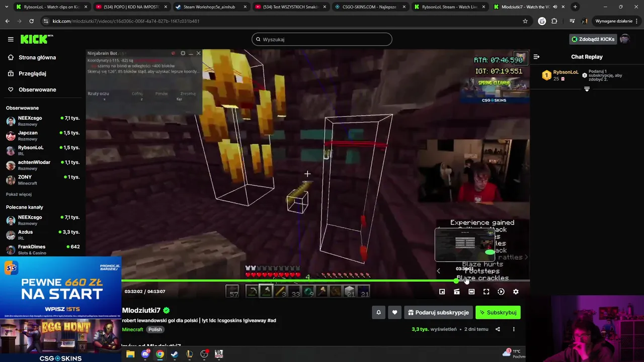Image resolution: width=644 pixels, height=362 pixels.
Task: Open more options three-dot menu
Action: (514, 329)
